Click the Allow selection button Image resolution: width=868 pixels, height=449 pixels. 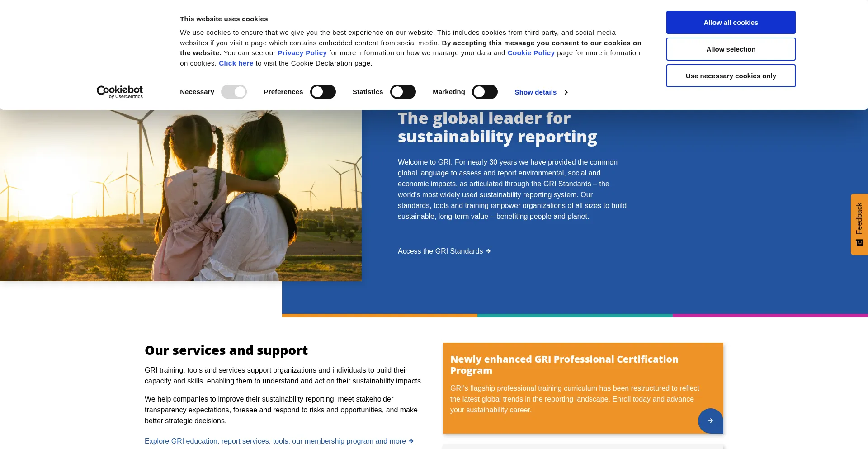731,49
